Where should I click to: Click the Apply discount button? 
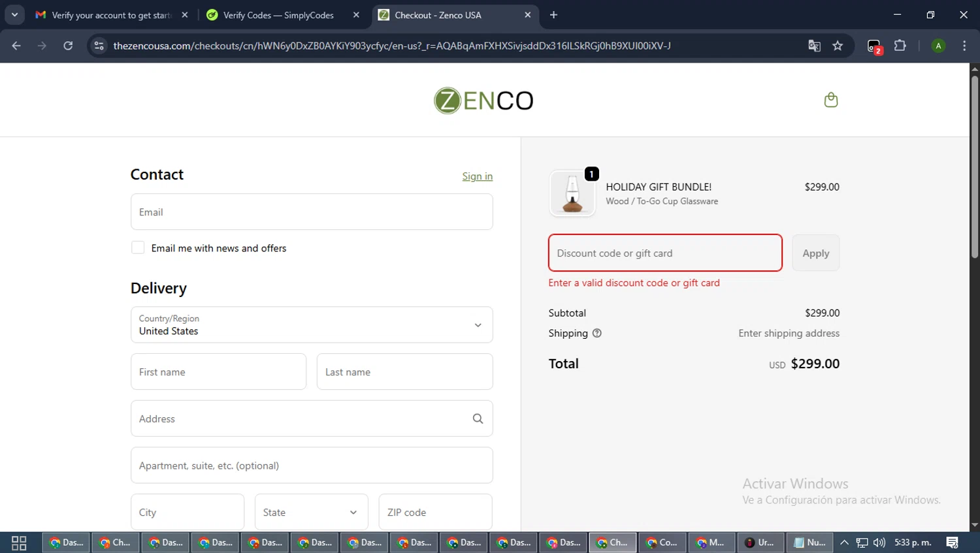click(x=816, y=253)
